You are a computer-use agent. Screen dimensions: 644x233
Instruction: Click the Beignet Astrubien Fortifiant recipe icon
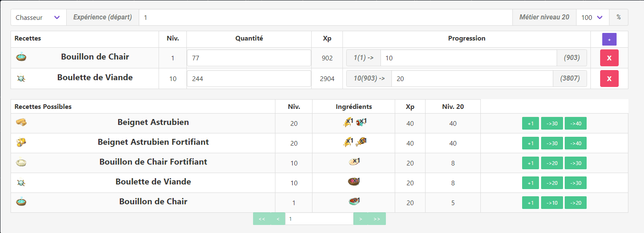point(21,142)
